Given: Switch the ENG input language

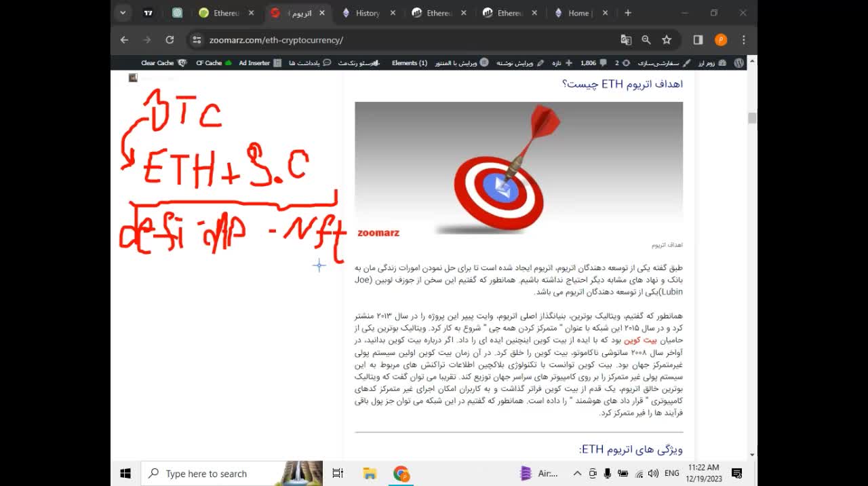Looking at the screenshot, I should pyautogui.click(x=672, y=474).
